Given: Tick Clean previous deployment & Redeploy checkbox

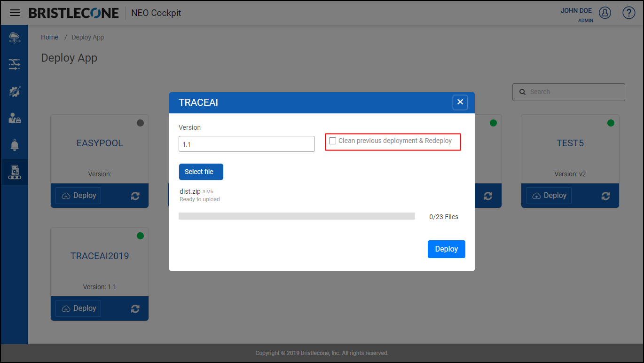Looking at the screenshot, I should tap(333, 141).
